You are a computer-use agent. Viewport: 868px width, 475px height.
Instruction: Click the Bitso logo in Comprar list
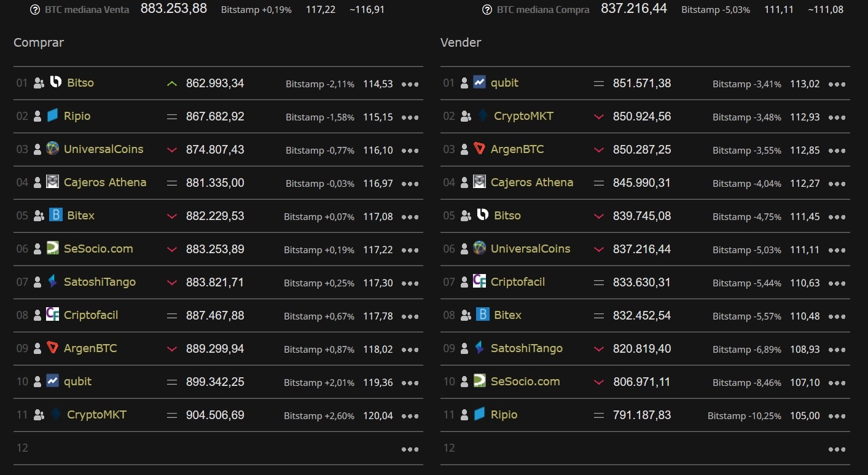pos(55,82)
